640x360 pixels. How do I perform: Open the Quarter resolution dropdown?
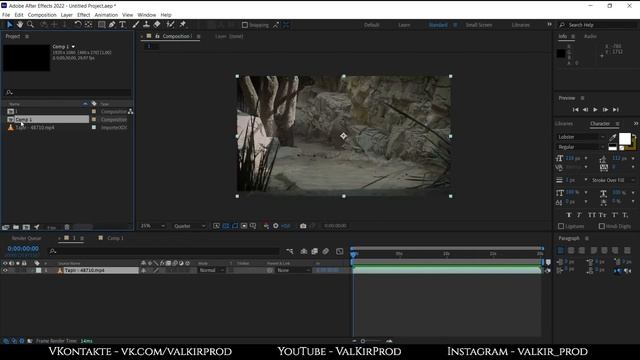[189, 226]
